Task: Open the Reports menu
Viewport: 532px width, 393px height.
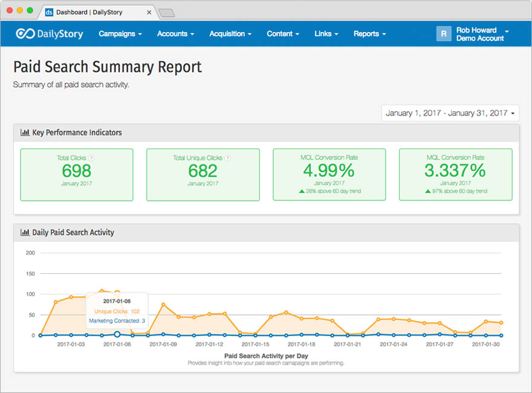Action: coord(369,34)
